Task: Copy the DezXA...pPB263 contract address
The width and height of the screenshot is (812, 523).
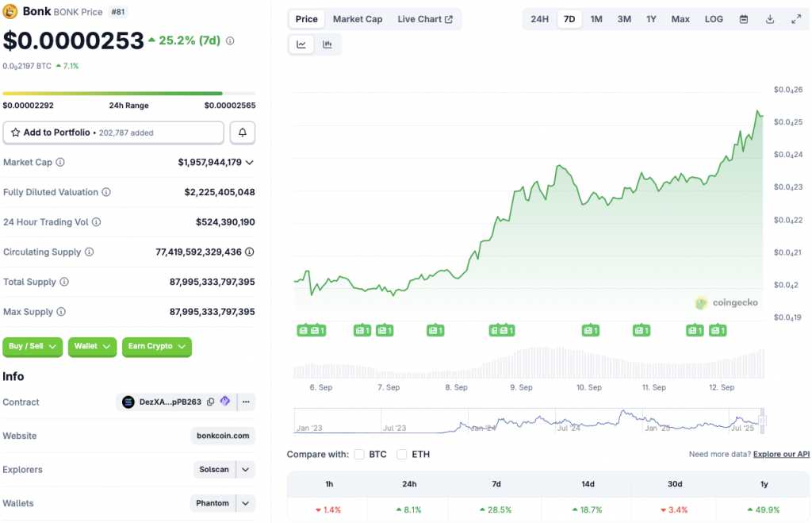Action: (211, 402)
